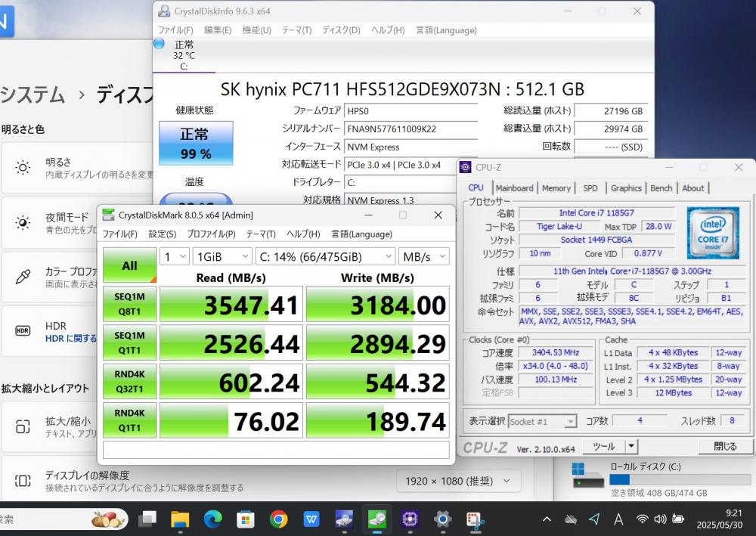
Task: Open ファイル(F) menu in CrystalDiskInfo
Action: coord(175,30)
